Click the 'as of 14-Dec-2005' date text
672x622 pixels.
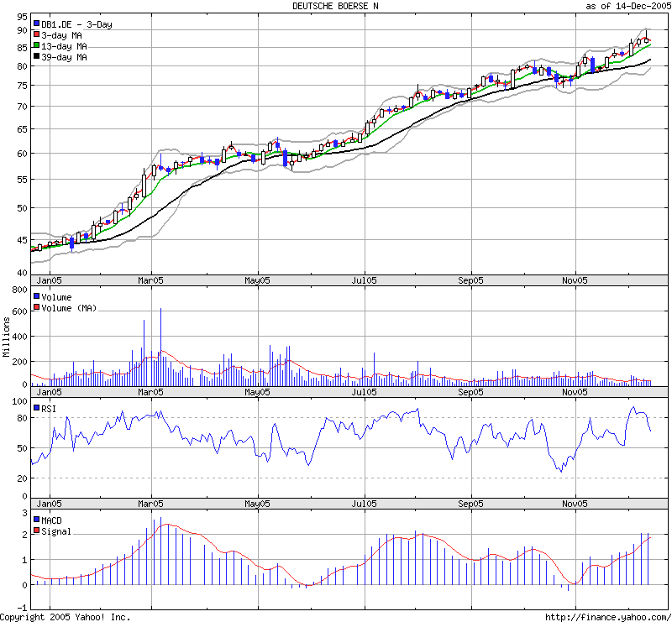(627, 6)
